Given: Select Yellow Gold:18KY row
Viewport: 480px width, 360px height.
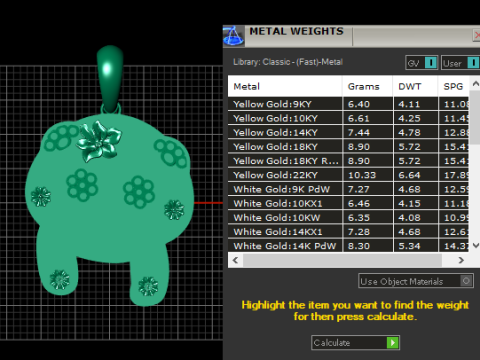Looking at the screenshot, I should pos(348,147).
